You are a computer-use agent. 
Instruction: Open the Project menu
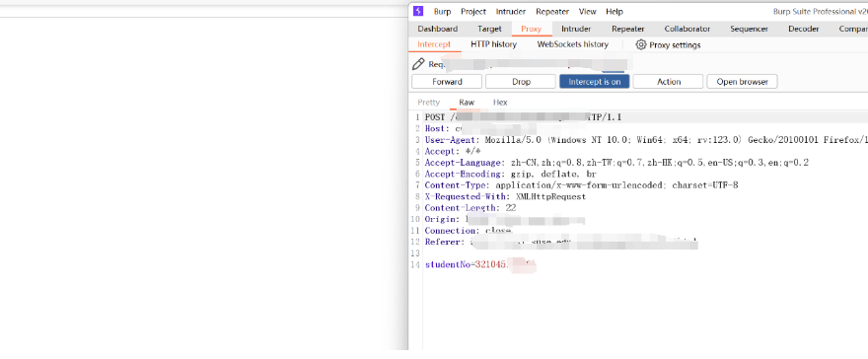click(473, 12)
